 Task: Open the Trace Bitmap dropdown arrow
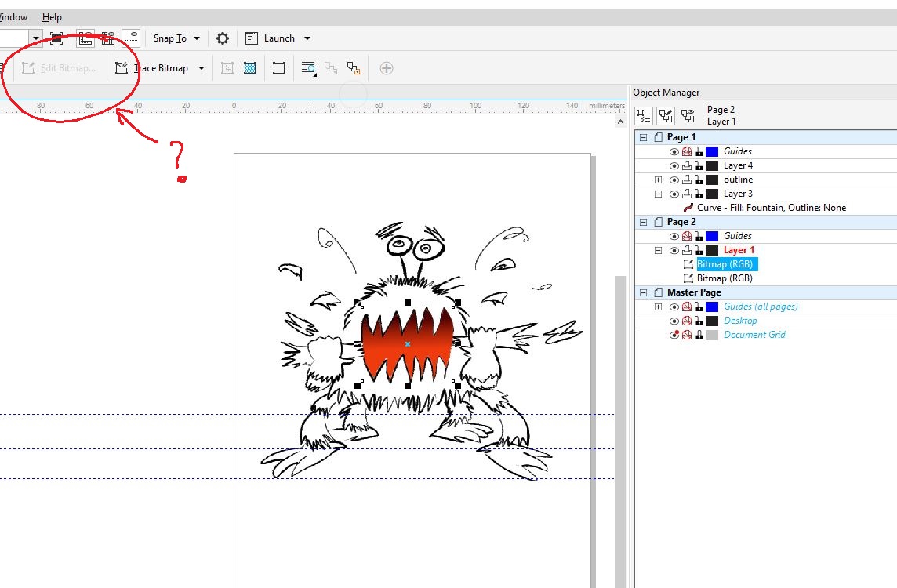tap(202, 68)
